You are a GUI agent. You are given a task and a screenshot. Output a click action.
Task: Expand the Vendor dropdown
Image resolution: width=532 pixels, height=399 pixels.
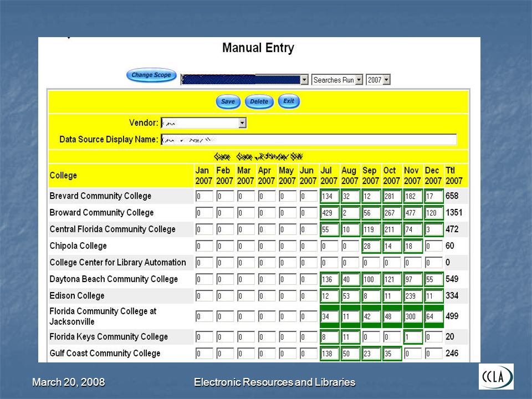coord(242,123)
